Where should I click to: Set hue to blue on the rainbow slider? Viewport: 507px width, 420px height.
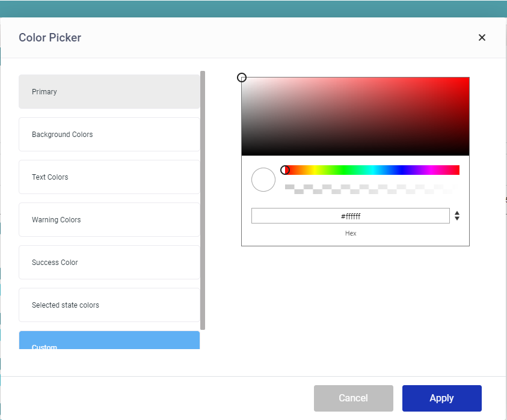(x=402, y=170)
